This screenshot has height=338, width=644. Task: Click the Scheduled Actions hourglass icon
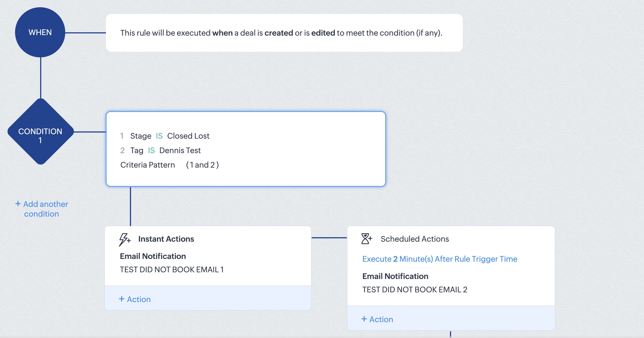tap(366, 239)
